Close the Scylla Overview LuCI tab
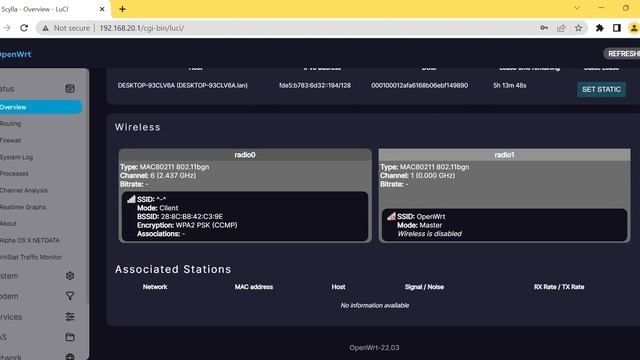This screenshot has height=360, width=640. 102,9
